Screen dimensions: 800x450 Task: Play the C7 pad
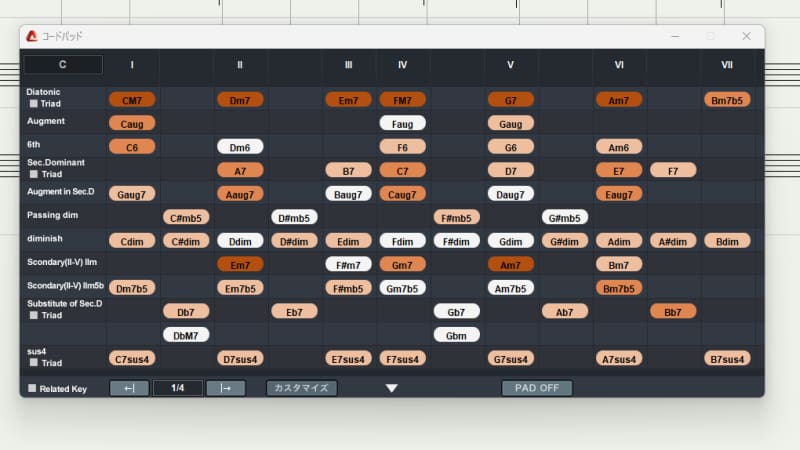[x=402, y=170]
